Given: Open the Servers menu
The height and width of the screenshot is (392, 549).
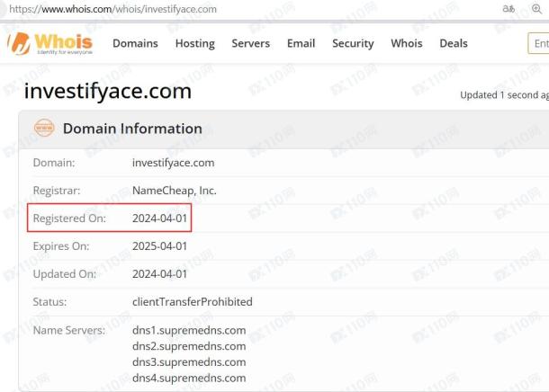Looking at the screenshot, I should [251, 43].
